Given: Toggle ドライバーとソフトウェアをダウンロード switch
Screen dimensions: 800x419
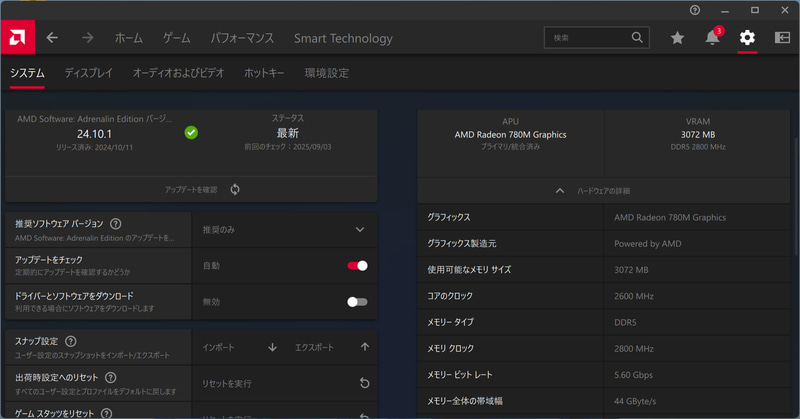Looking at the screenshot, I should (x=357, y=302).
